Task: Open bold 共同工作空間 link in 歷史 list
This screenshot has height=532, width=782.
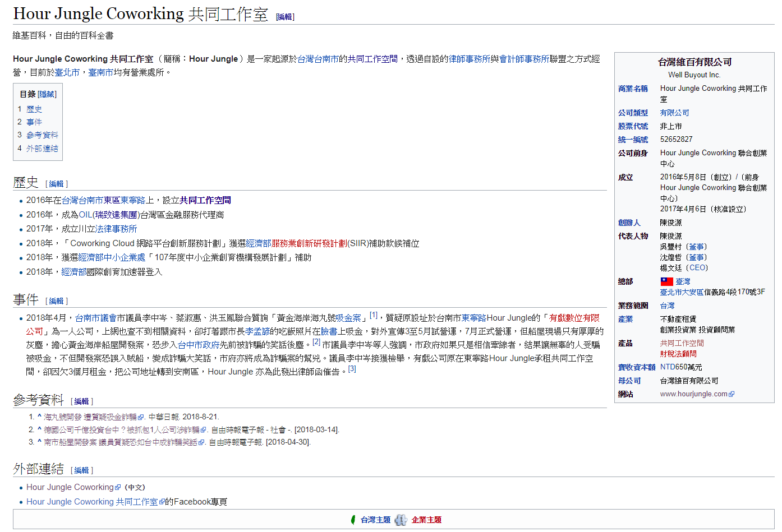Action: [205, 200]
